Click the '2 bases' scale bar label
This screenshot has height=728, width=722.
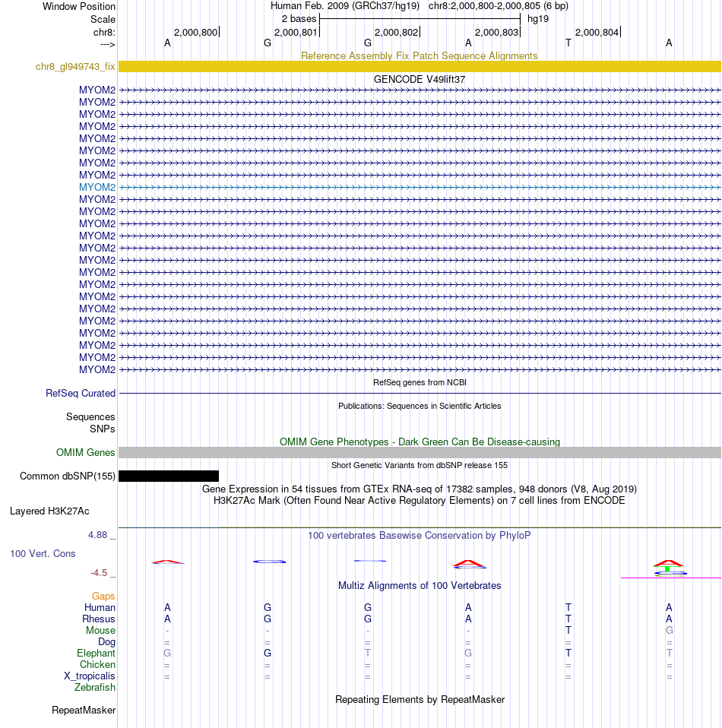click(x=299, y=19)
